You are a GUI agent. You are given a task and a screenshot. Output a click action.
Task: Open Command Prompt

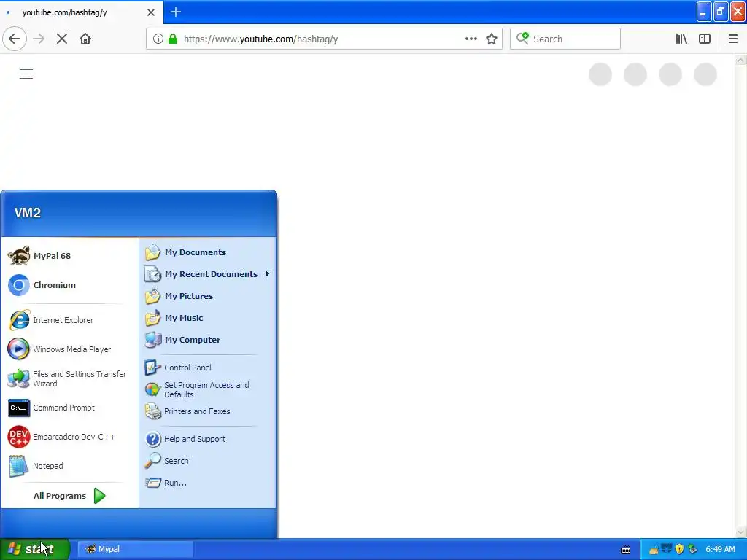pos(69,408)
